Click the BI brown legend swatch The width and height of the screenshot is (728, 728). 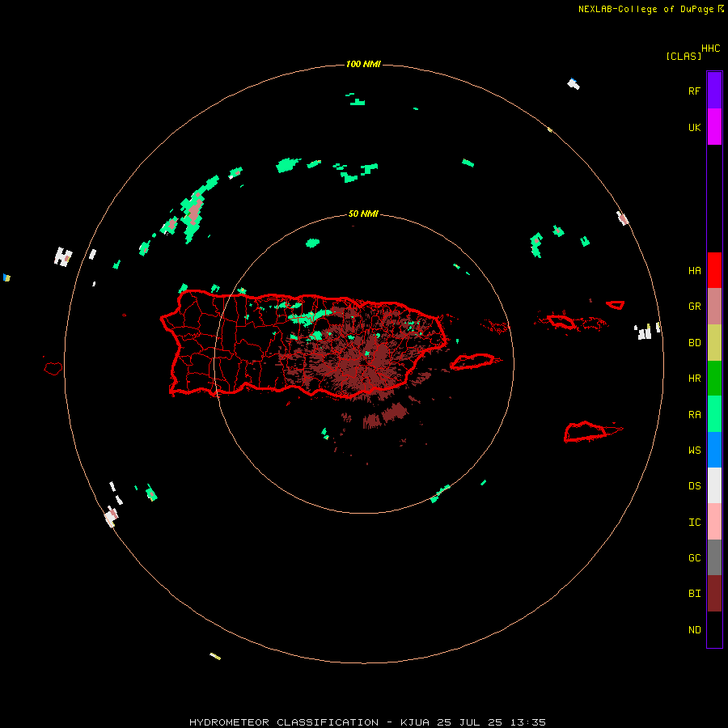(x=714, y=594)
